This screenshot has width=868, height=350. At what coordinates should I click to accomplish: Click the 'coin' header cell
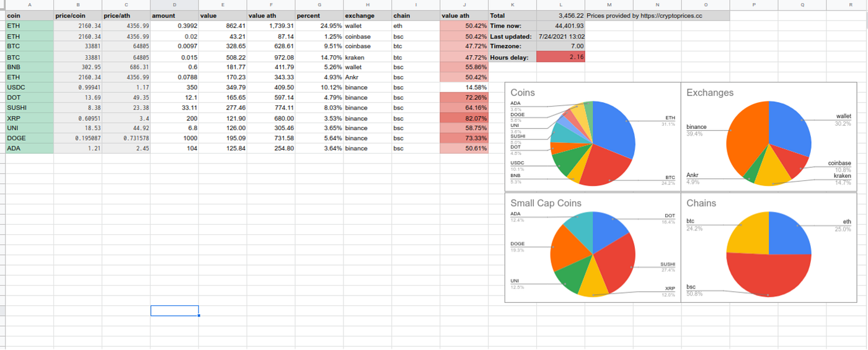point(30,15)
